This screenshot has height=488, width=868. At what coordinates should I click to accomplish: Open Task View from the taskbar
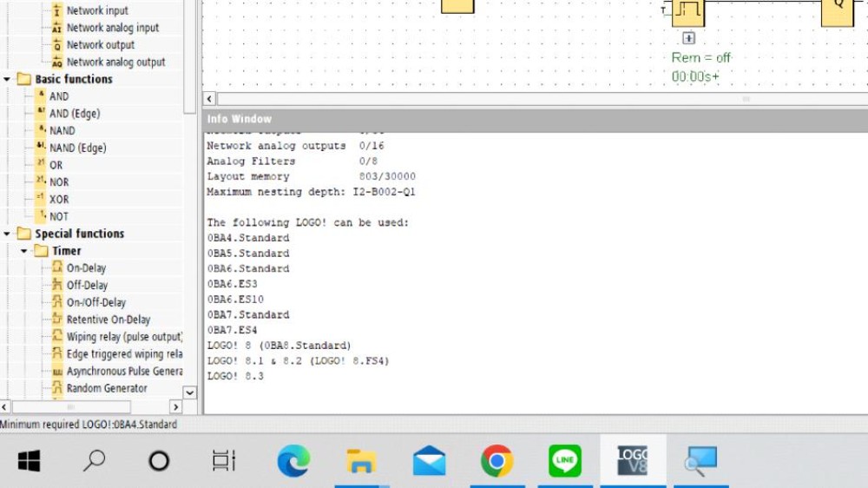click(224, 461)
